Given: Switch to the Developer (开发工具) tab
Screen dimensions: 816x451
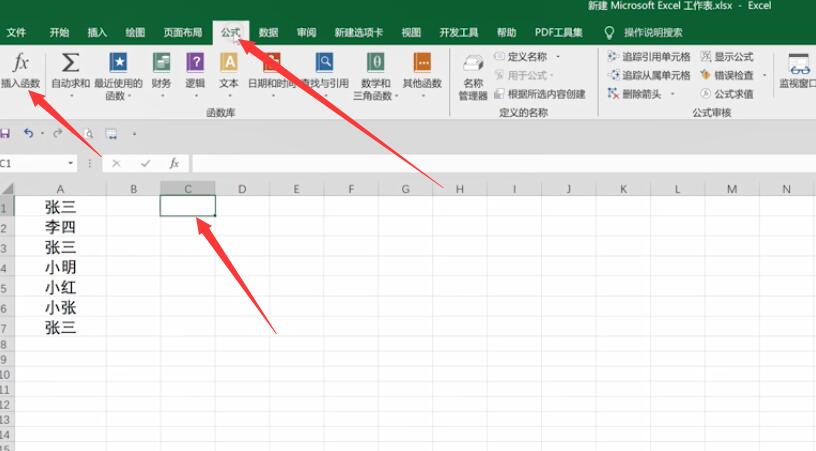Looking at the screenshot, I should click(x=458, y=32).
